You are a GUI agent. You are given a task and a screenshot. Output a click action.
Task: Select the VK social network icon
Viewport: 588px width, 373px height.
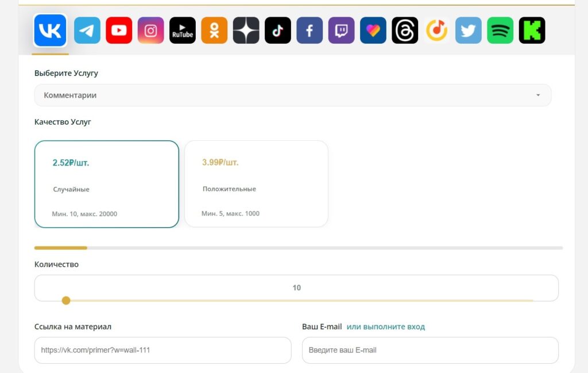(x=51, y=30)
